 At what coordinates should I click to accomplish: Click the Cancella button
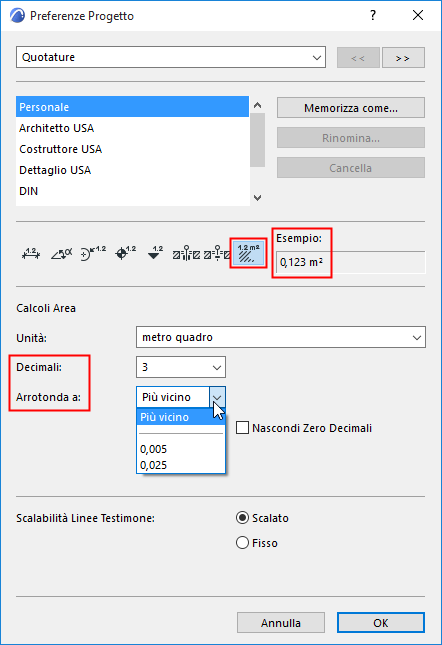(x=351, y=168)
